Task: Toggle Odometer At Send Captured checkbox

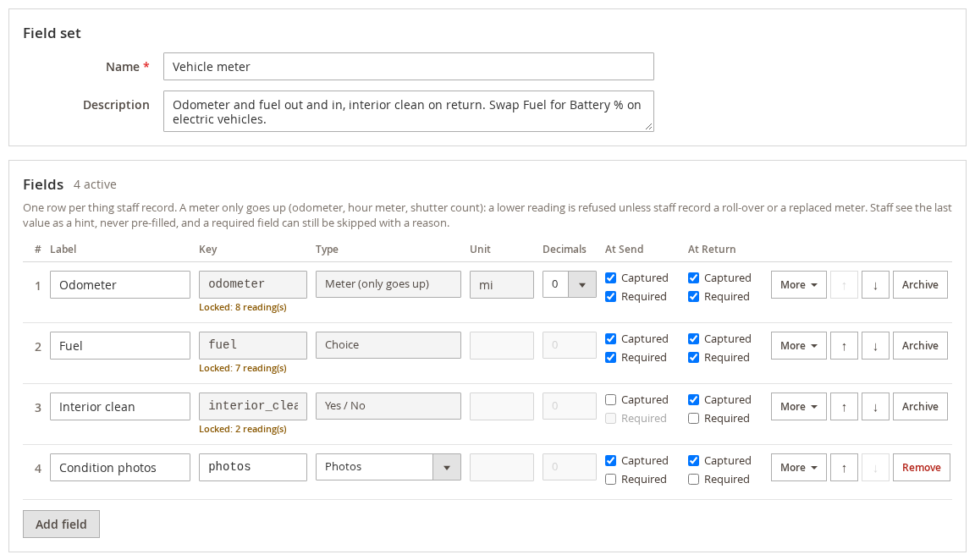Action: click(x=610, y=277)
